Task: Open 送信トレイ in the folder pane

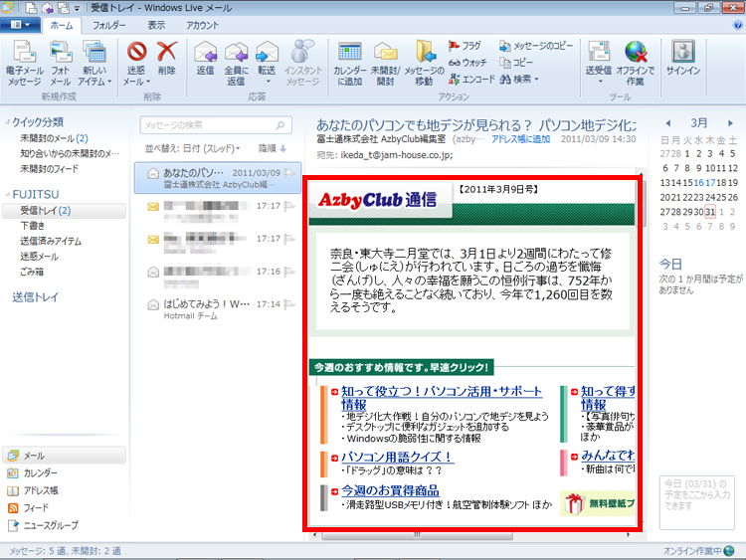Action: [35, 297]
